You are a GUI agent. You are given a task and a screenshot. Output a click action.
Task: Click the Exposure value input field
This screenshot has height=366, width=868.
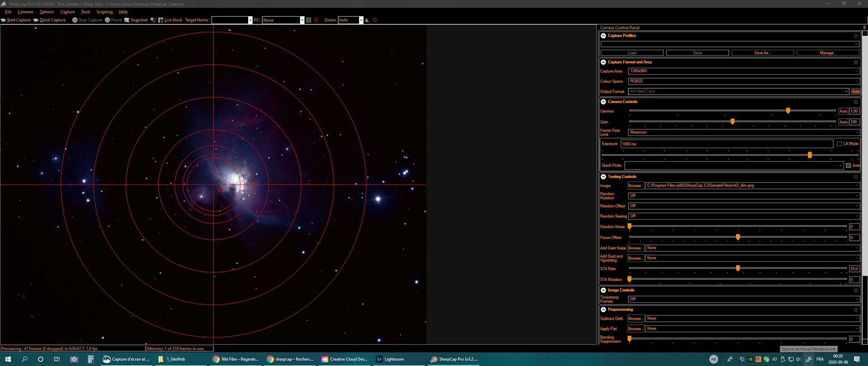pos(726,144)
